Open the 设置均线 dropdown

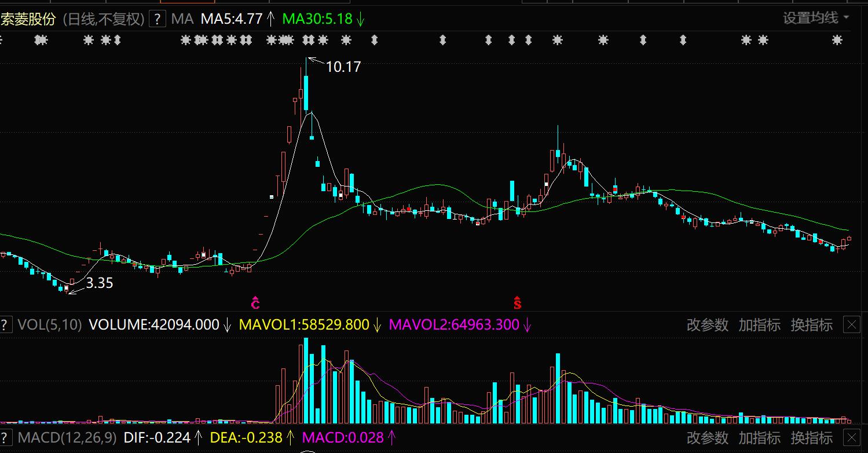pos(816,18)
